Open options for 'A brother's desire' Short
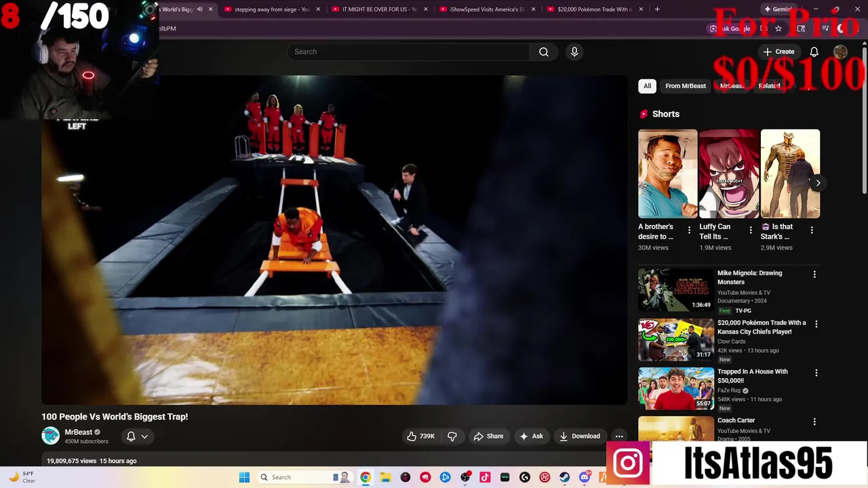The image size is (868, 488). click(689, 230)
